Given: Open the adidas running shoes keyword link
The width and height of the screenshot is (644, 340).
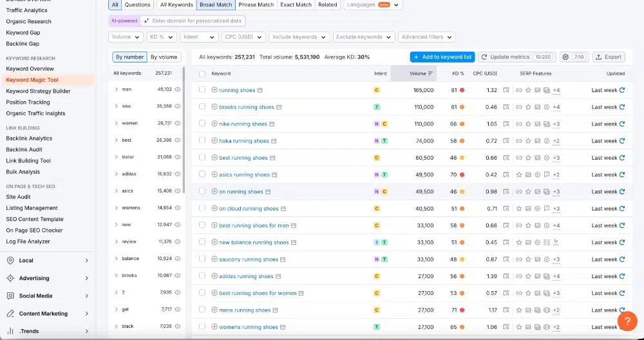Looking at the screenshot, I should click(246, 276).
